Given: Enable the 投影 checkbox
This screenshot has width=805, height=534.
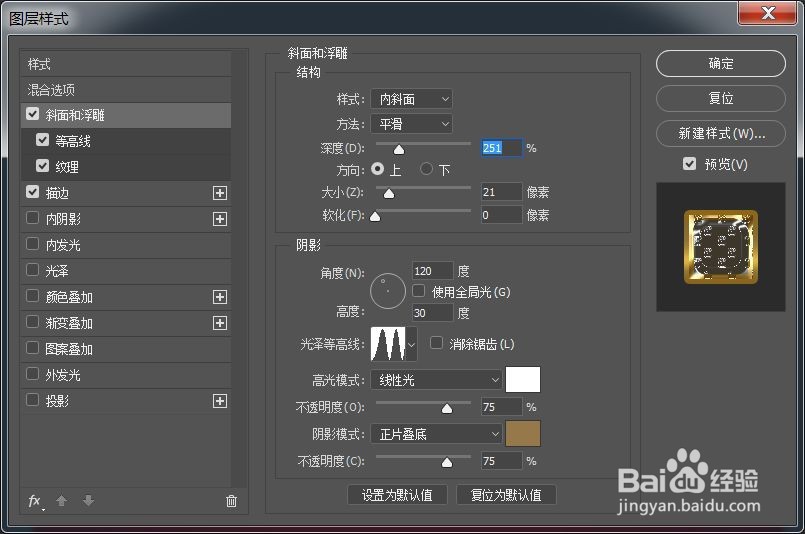Looking at the screenshot, I should pos(32,400).
